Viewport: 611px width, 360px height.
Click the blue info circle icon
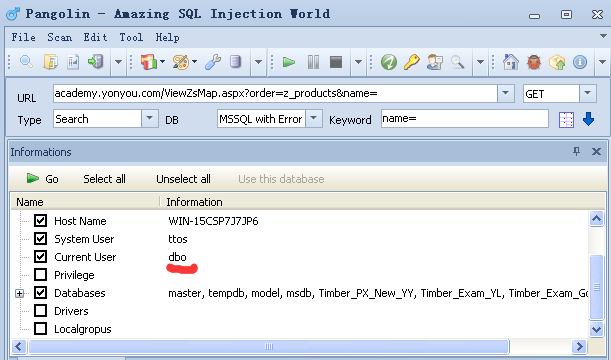click(x=580, y=62)
